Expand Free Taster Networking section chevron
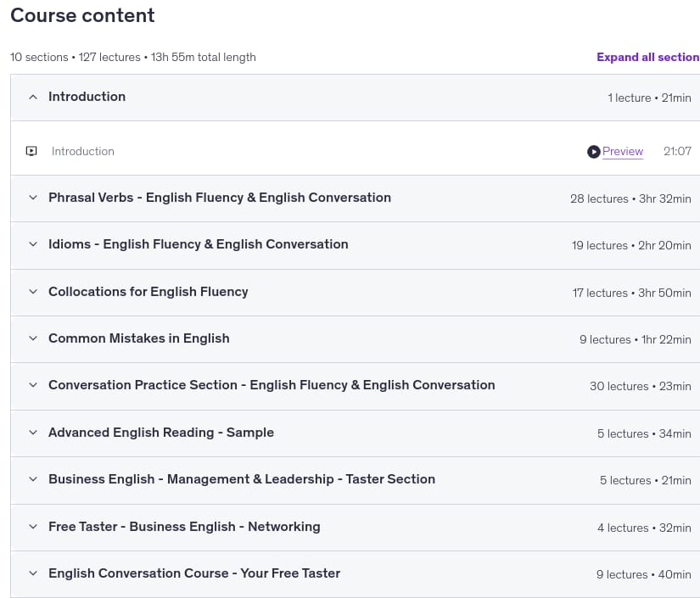 pos(33,527)
